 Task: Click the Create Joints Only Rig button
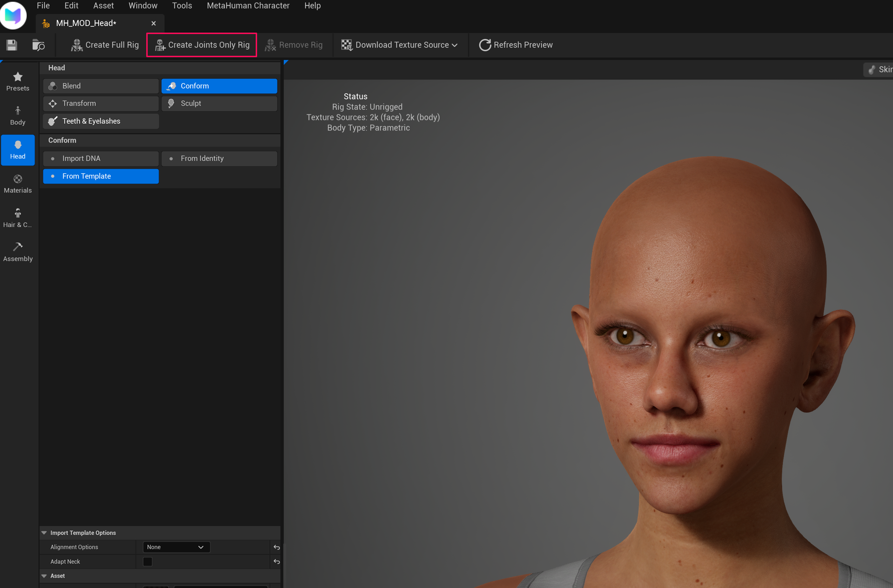click(x=201, y=45)
